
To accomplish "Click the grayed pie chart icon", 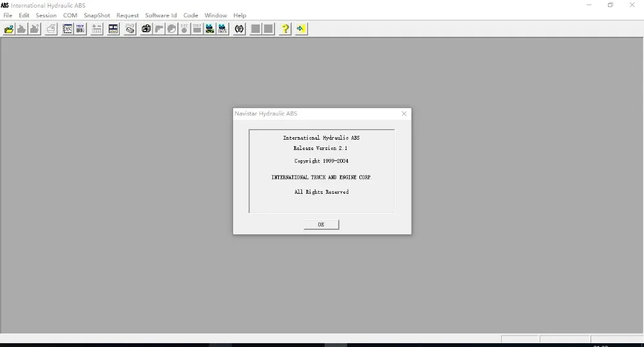I will (172, 29).
